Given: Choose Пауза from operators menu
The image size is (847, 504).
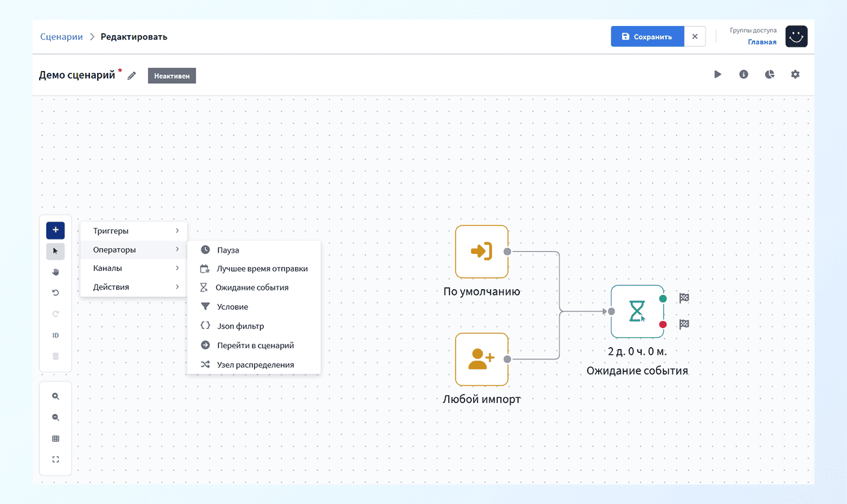Looking at the screenshot, I should [x=254, y=250].
